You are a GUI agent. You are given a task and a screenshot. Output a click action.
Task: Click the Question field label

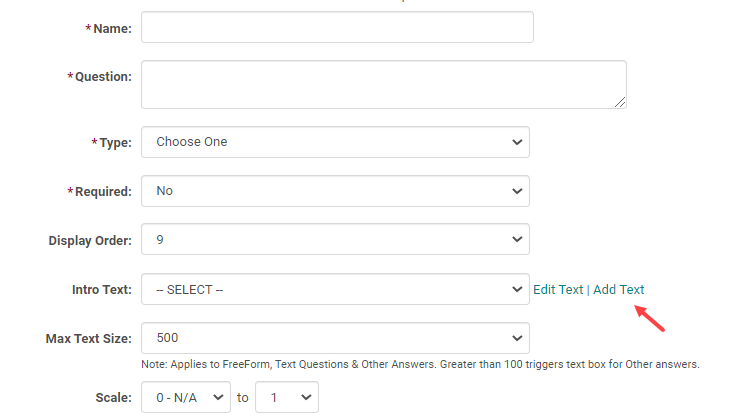(103, 77)
